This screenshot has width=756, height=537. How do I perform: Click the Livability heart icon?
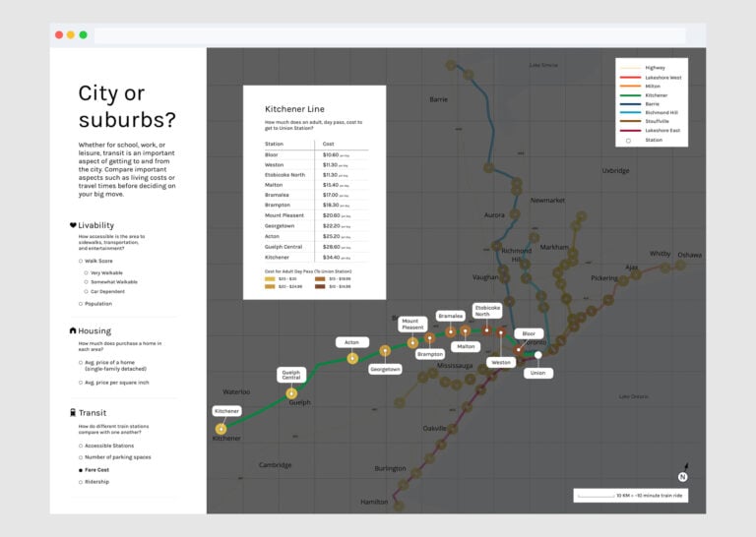click(73, 225)
